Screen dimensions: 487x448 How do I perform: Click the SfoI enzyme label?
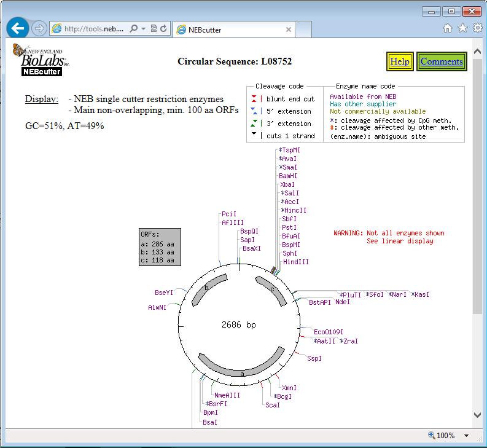pos(375,294)
